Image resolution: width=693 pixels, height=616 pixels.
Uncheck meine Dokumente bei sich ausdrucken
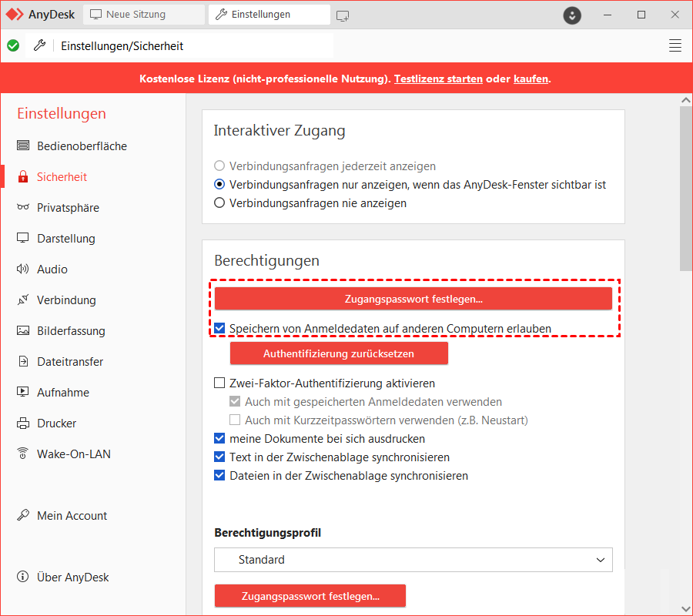click(x=219, y=439)
